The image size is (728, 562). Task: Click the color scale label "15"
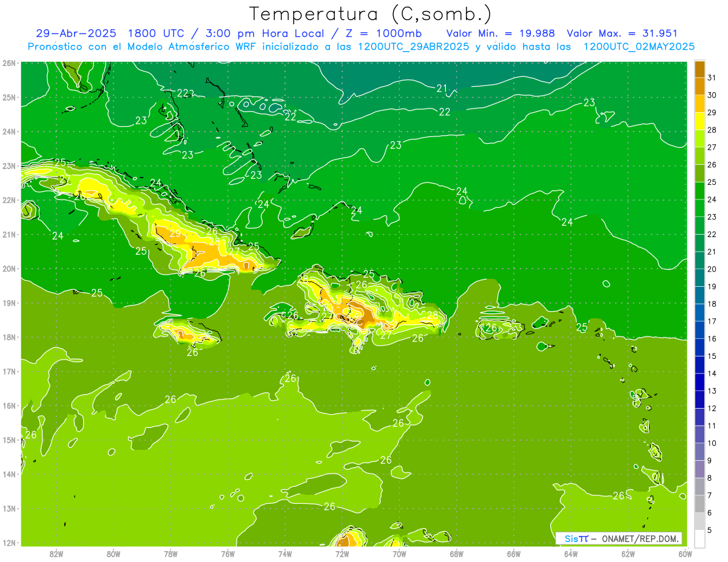coord(711,356)
